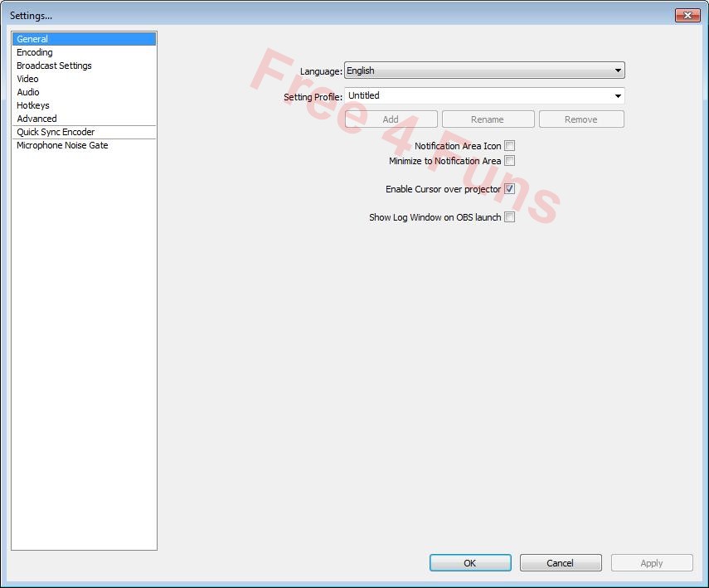Open the Audio settings category
Image resolution: width=709 pixels, height=588 pixels.
(27, 92)
